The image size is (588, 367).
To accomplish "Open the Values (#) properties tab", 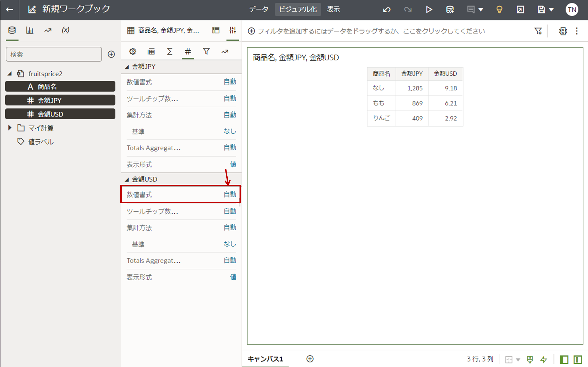I will click(188, 51).
